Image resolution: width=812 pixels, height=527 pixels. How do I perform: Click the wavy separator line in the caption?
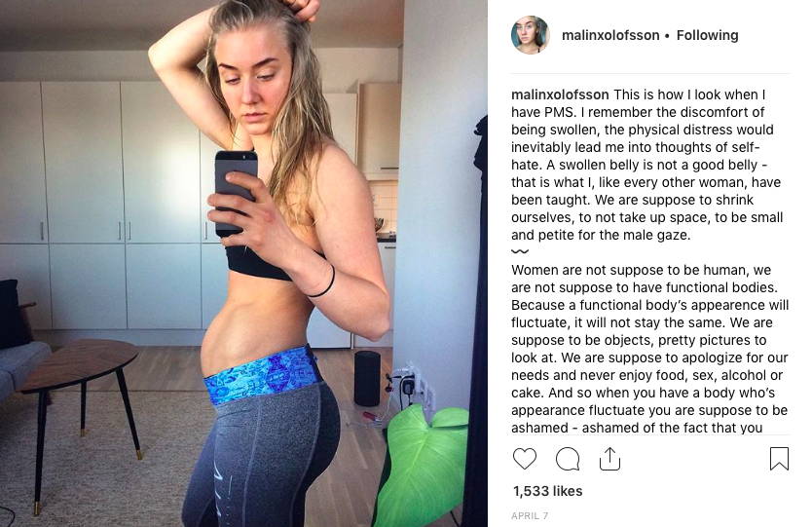(520, 252)
